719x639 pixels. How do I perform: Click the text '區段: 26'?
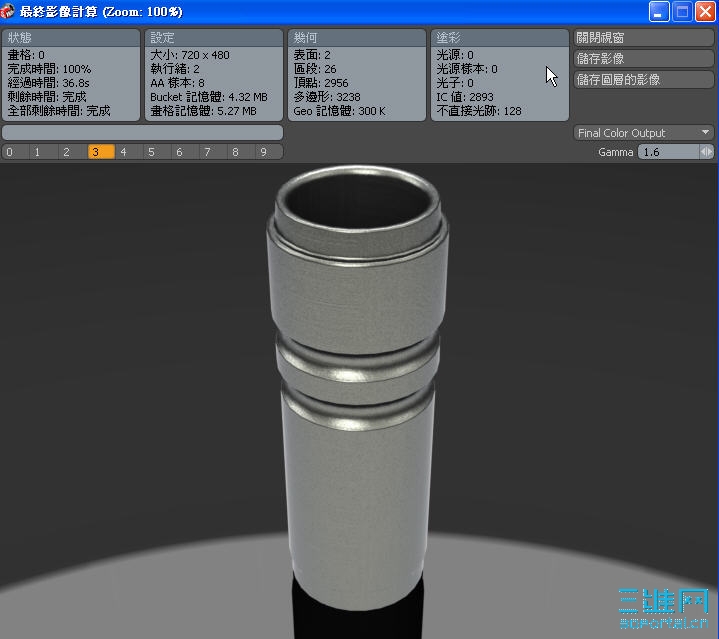pos(315,69)
